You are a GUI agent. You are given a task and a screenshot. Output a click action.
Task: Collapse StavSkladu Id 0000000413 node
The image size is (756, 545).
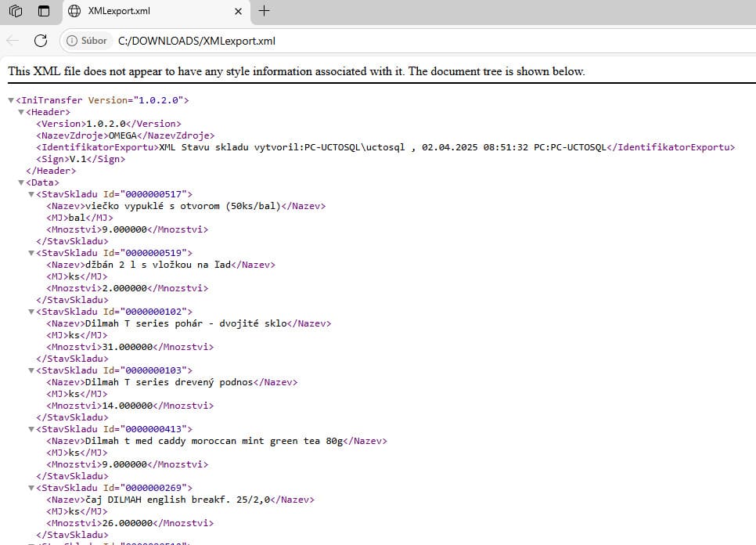pos(31,429)
